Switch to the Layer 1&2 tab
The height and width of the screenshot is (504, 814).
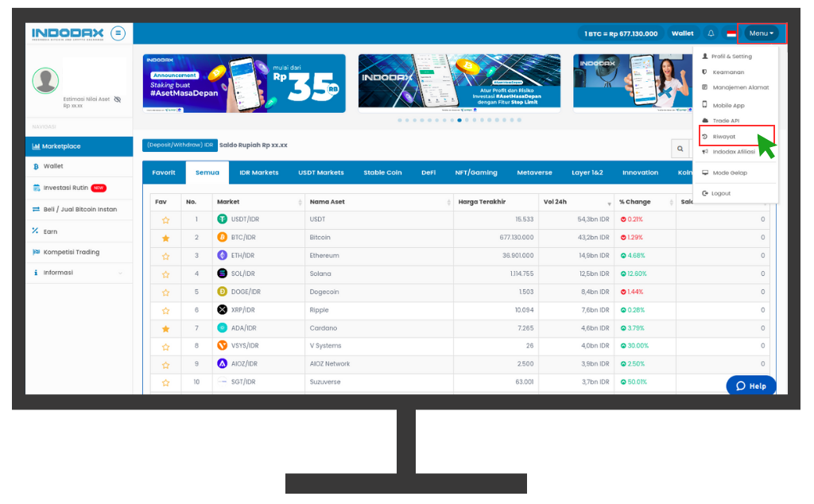tap(587, 173)
